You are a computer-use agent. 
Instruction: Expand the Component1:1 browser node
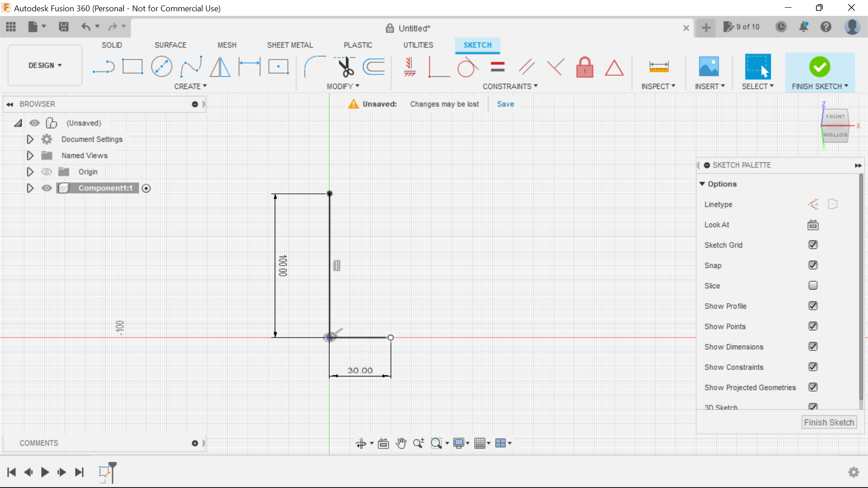[30, 188]
